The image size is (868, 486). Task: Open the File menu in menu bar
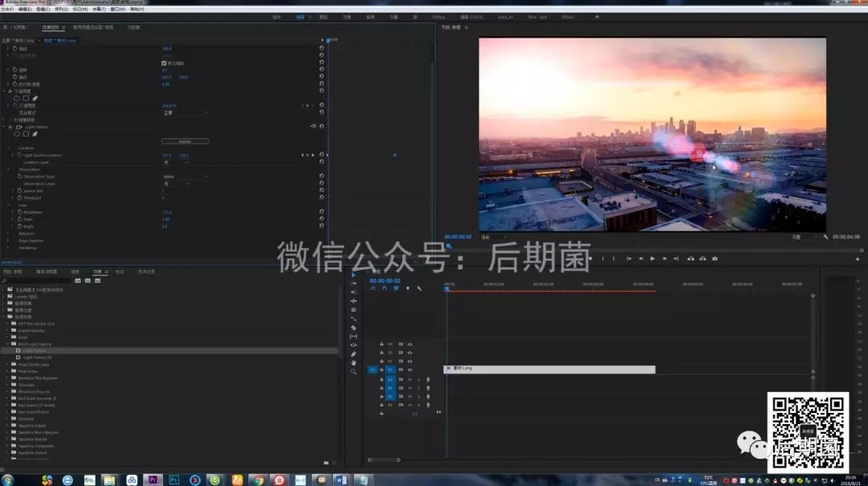click(x=7, y=10)
